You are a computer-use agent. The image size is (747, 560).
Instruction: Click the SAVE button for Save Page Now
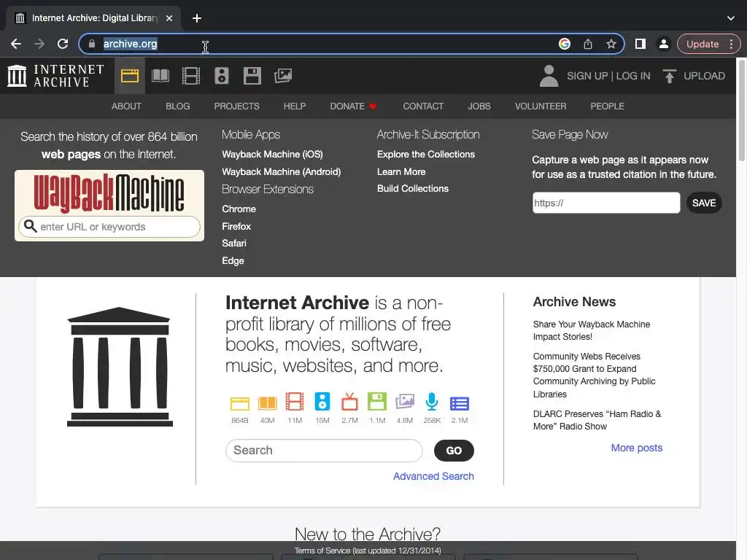point(704,203)
